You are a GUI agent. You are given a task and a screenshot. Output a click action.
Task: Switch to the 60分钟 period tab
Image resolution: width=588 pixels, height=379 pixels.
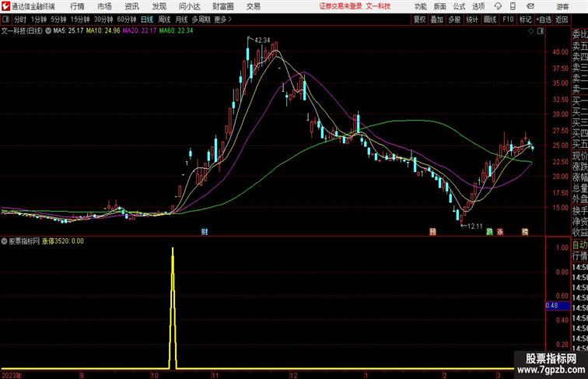pyautogui.click(x=127, y=19)
